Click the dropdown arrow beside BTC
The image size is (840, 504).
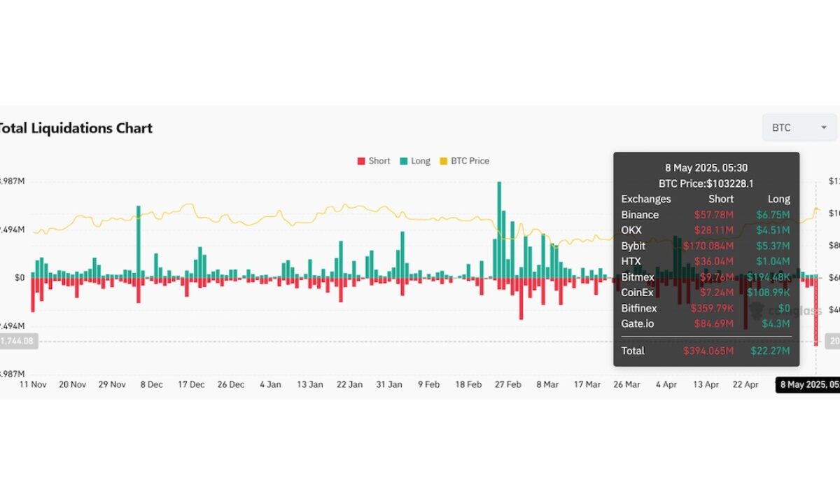click(x=823, y=127)
